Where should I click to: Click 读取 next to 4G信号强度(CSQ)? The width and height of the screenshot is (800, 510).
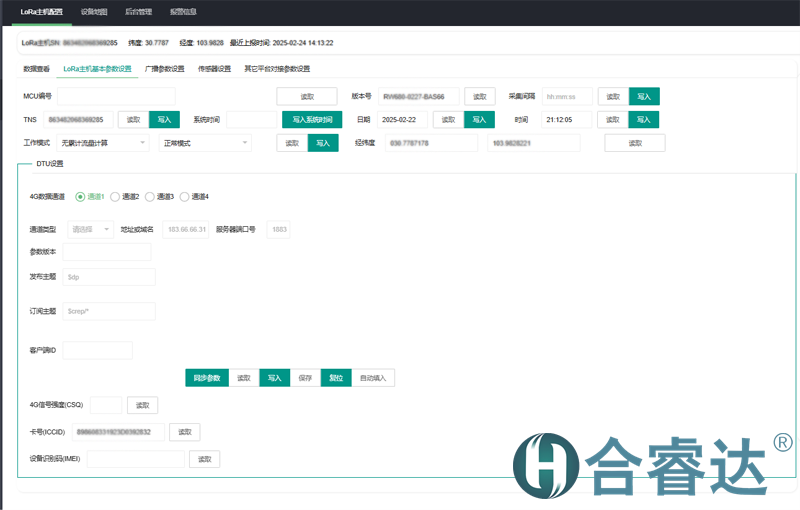(x=142, y=405)
